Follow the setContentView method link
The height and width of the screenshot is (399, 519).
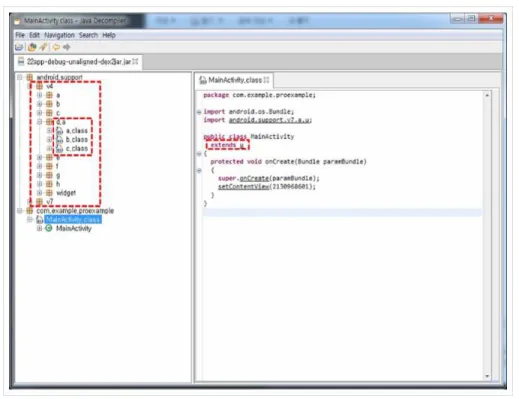[243, 187]
